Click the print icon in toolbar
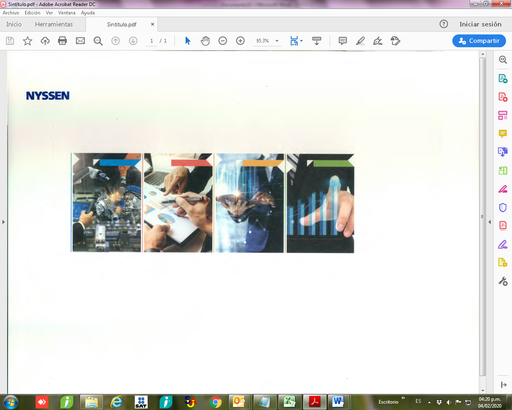Image resolution: width=512 pixels, height=410 pixels. pyautogui.click(x=62, y=41)
